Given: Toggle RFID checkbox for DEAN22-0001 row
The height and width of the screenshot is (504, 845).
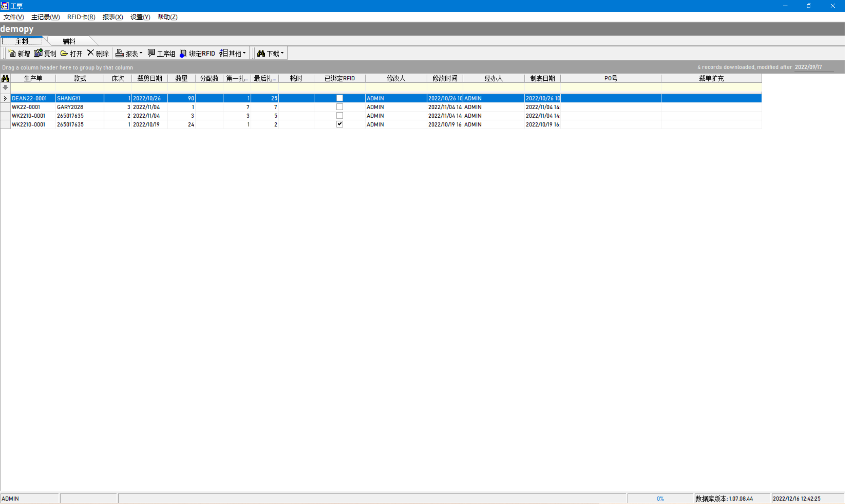Looking at the screenshot, I should click(339, 98).
